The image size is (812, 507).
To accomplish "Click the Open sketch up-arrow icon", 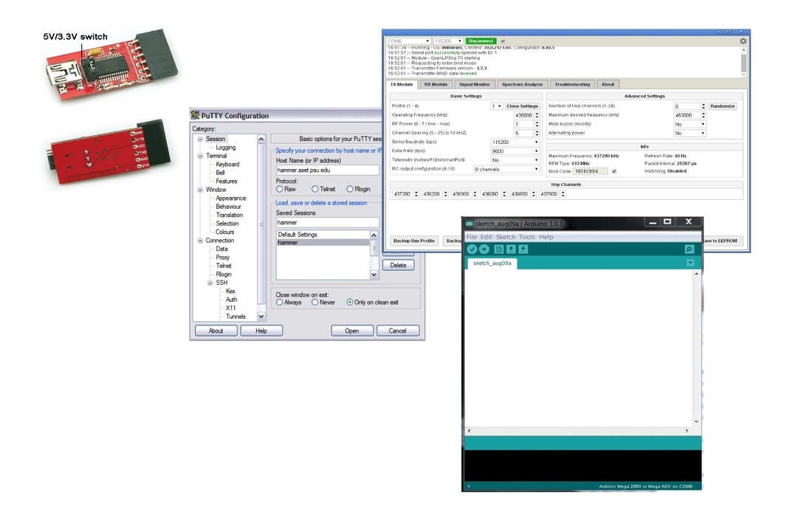I will click(x=511, y=249).
